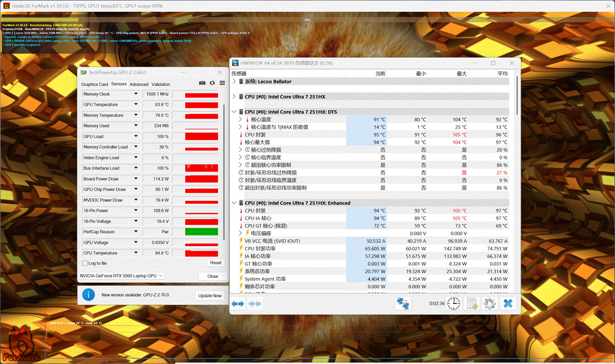The width and height of the screenshot is (615, 364).
Task: Click HWiNFO blue X close sensors icon
Action: click(x=508, y=303)
